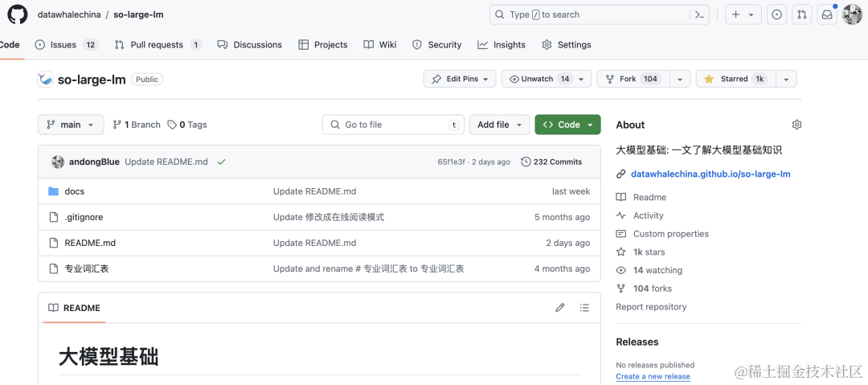Open the Unwatch notifications dropdown

click(x=547, y=79)
